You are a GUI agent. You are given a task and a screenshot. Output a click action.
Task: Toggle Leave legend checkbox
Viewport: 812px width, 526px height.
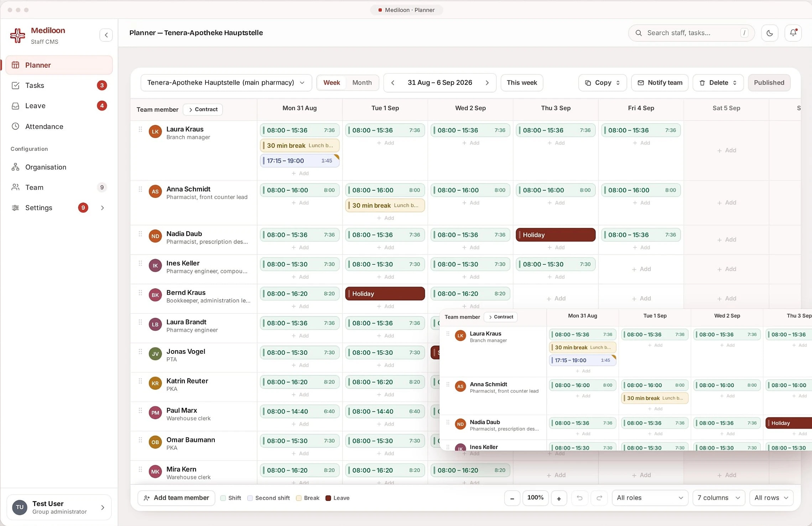click(x=328, y=498)
